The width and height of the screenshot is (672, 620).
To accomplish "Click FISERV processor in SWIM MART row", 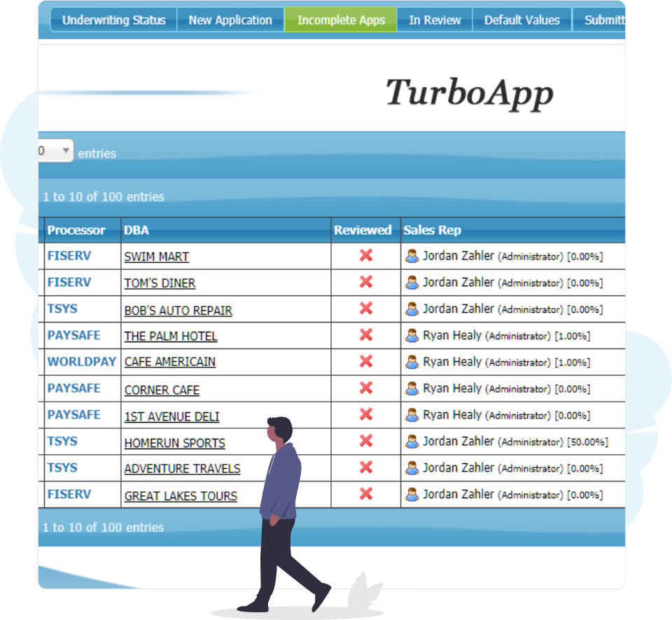I will point(69,256).
